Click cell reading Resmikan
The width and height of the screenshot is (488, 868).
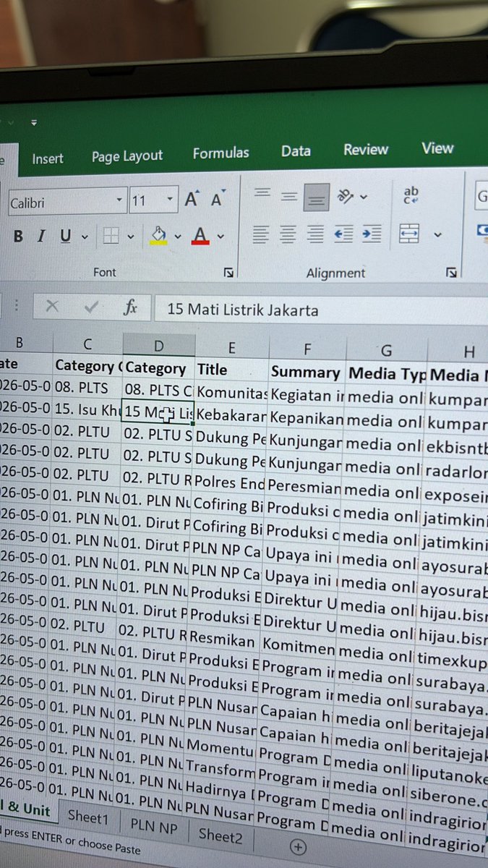coord(222,640)
